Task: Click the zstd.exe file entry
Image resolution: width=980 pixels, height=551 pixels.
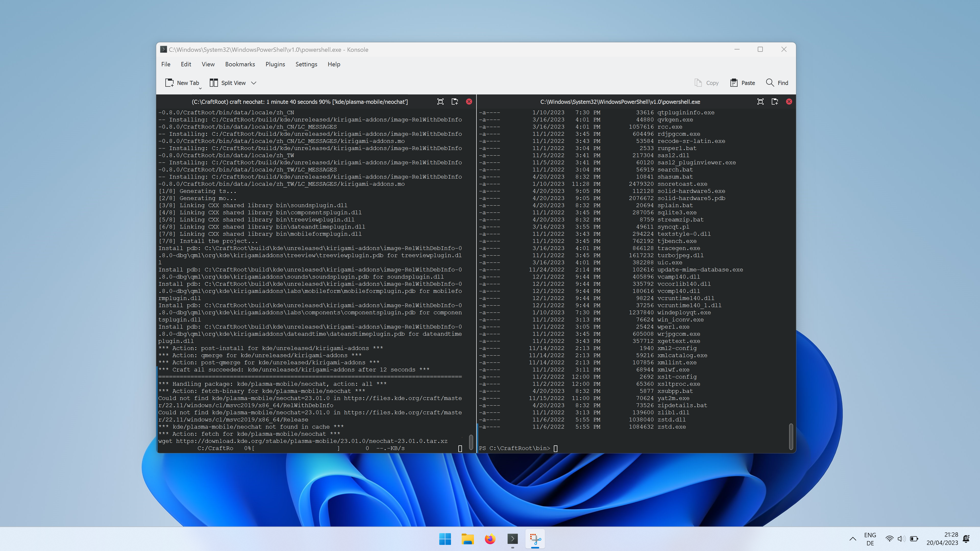Action: click(x=671, y=427)
